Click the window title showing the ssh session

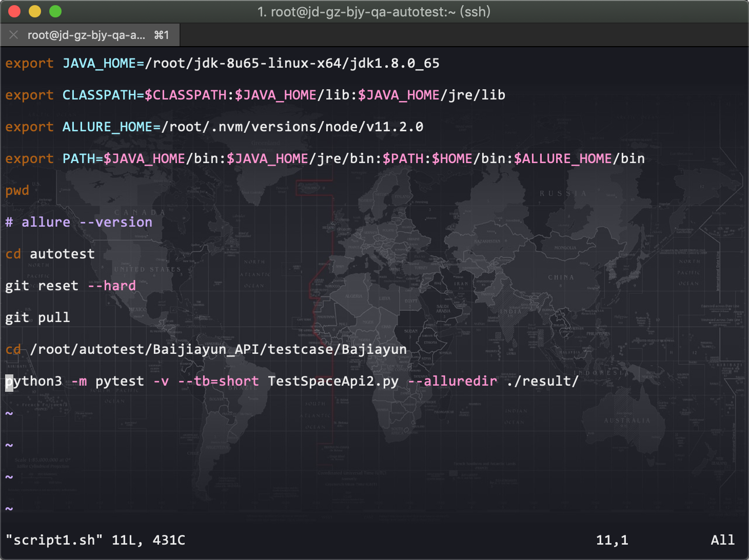[373, 11]
